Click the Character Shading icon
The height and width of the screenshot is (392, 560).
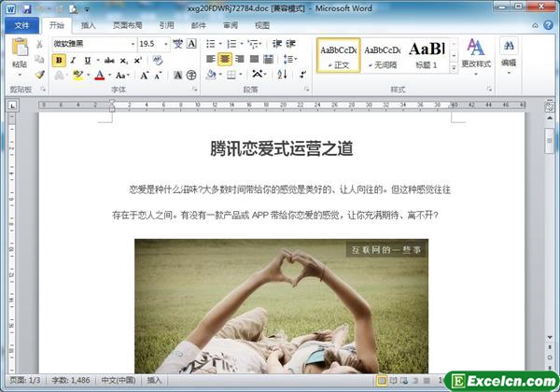[177, 75]
